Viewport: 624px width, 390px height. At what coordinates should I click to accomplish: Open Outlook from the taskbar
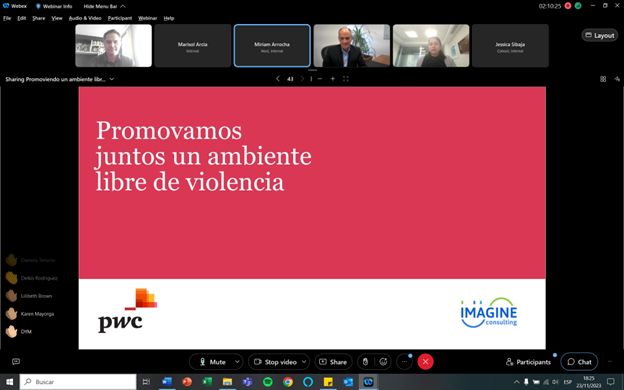[x=348, y=382]
